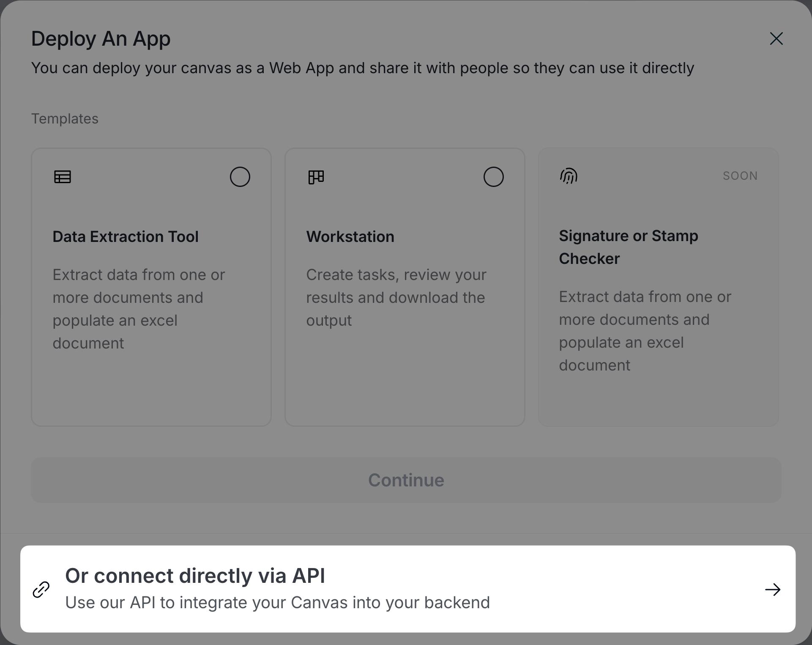Click the Workstation card title
812x645 pixels.
click(350, 236)
